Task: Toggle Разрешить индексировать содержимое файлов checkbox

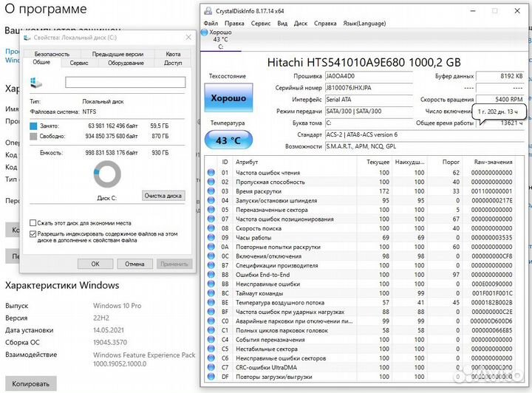Action: [x=33, y=234]
